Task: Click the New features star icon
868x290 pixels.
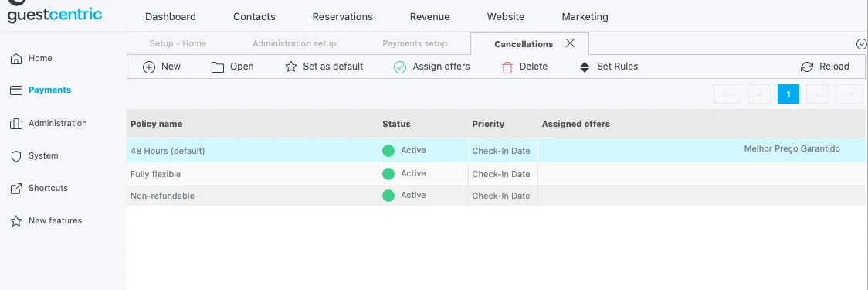Action: [x=17, y=221]
